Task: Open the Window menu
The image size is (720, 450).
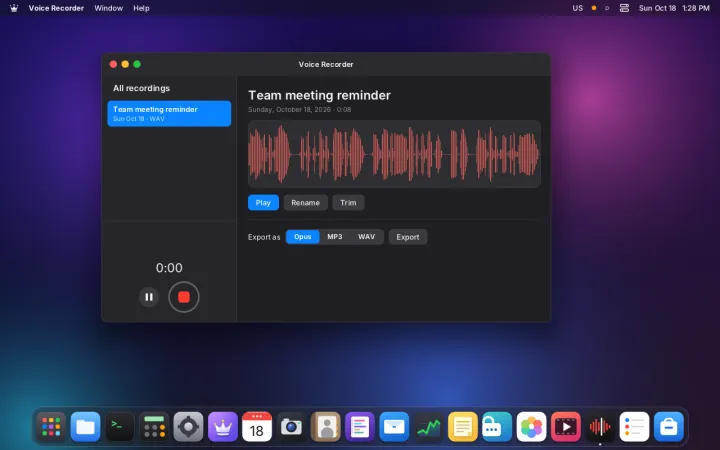Action: pos(108,8)
